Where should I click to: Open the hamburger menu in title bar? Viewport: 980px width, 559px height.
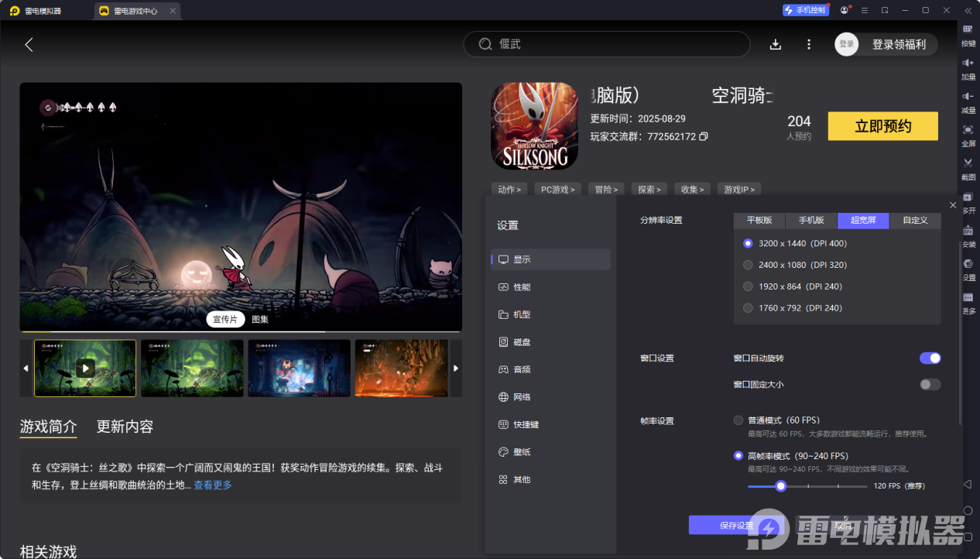coord(864,10)
